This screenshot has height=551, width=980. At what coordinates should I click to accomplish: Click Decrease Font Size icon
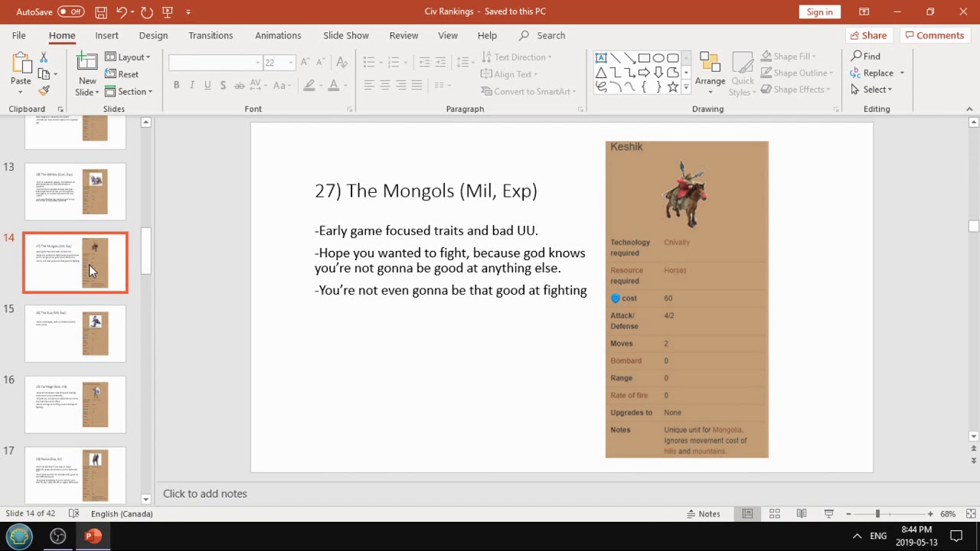[322, 62]
